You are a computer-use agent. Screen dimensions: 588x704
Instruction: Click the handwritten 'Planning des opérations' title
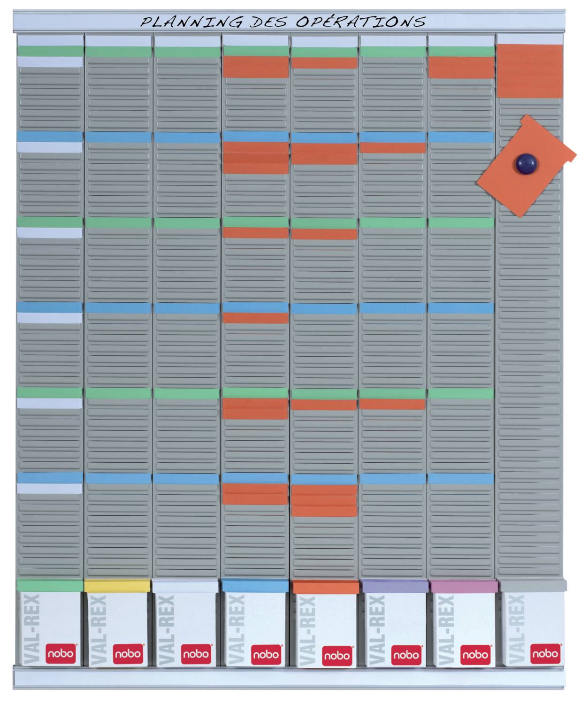283,22
